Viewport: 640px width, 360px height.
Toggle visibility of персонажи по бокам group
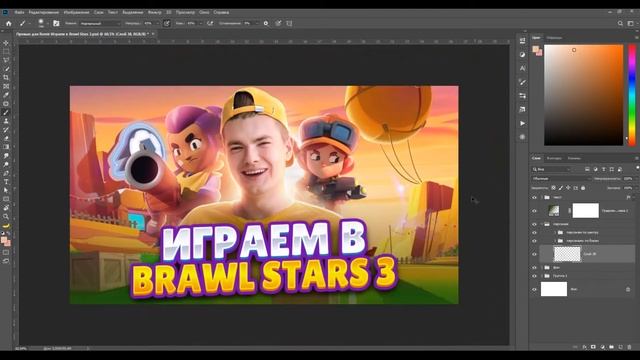click(x=534, y=241)
